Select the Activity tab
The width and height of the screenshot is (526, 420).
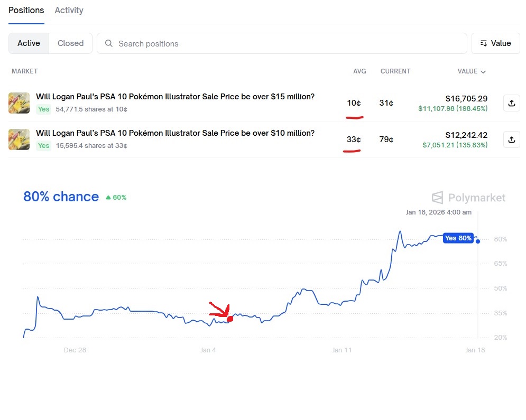[69, 10]
